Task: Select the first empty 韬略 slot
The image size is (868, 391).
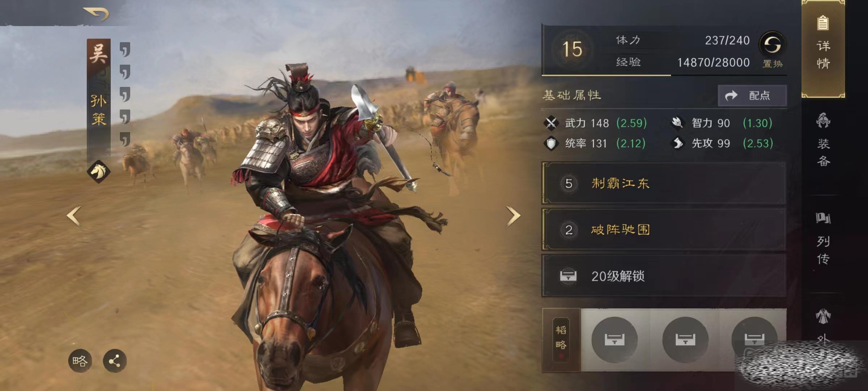Action: 614,340
